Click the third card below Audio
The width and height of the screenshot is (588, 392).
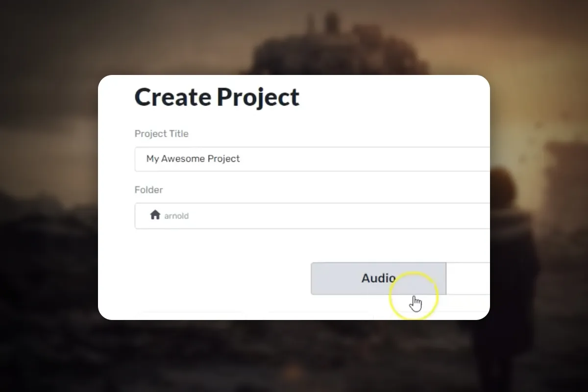(x=431, y=315)
